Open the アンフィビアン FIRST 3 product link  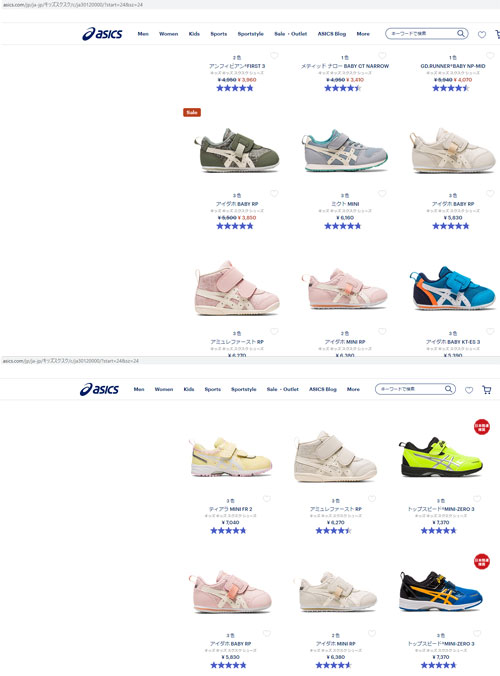click(237, 66)
